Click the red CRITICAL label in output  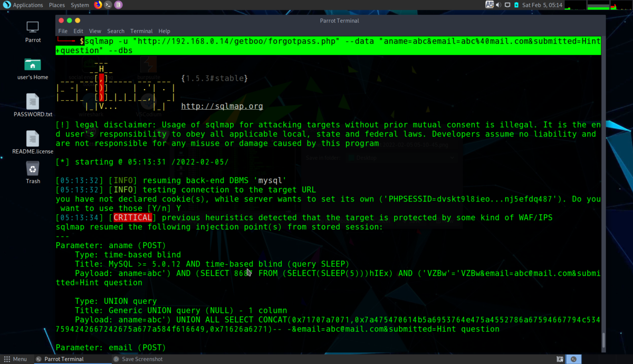point(133,217)
